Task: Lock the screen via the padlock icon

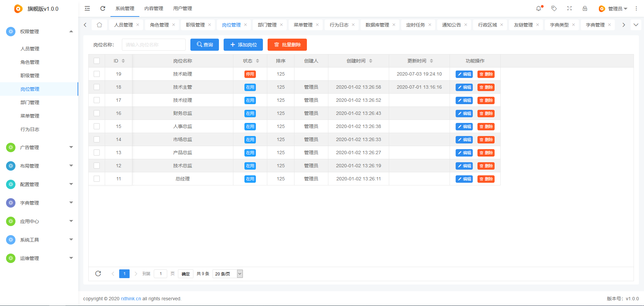Action: point(585,8)
